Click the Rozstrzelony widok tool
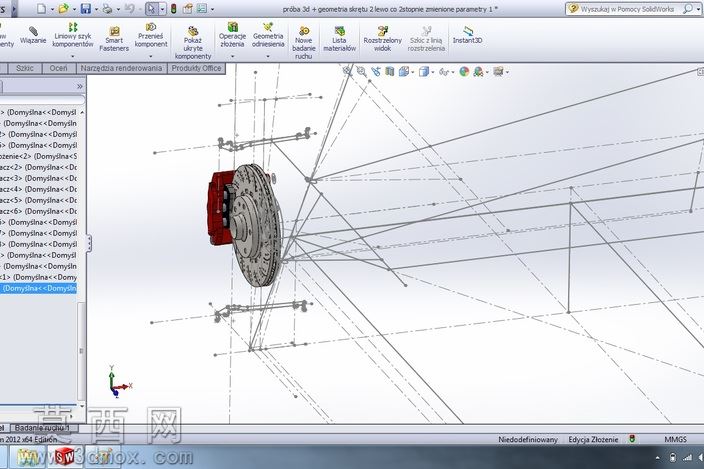This screenshot has width=704, height=469. pyautogui.click(x=383, y=39)
